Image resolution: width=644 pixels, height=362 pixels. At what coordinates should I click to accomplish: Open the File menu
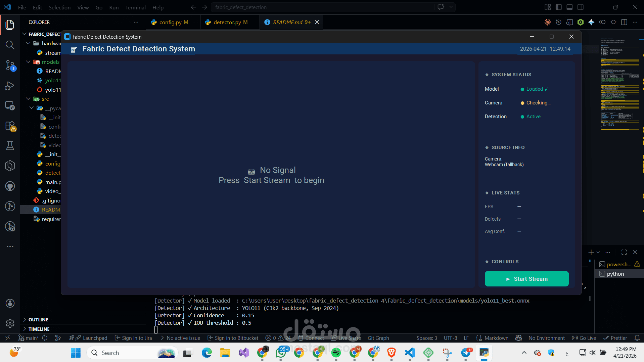point(22,7)
